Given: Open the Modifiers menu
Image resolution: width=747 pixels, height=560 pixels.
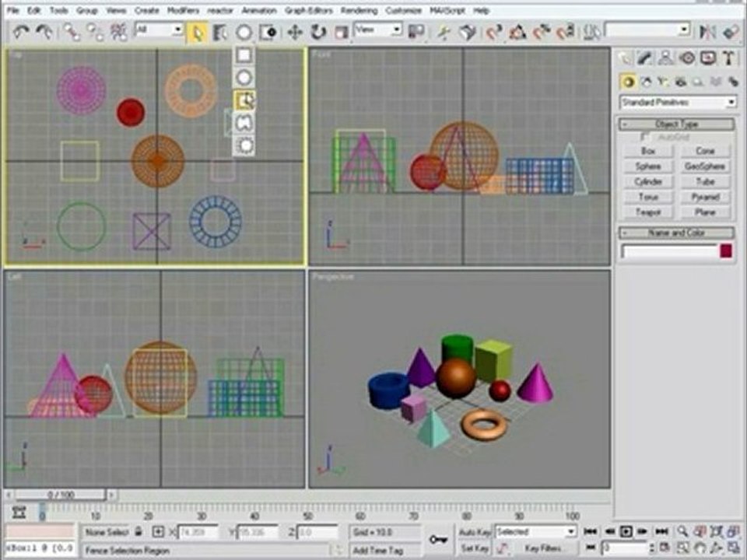Looking at the screenshot, I should click(x=183, y=10).
